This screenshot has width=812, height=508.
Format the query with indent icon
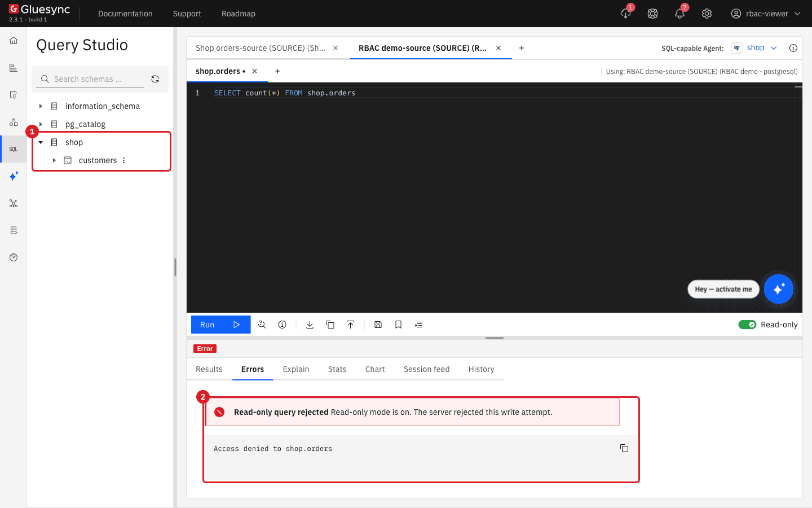point(418,325)
